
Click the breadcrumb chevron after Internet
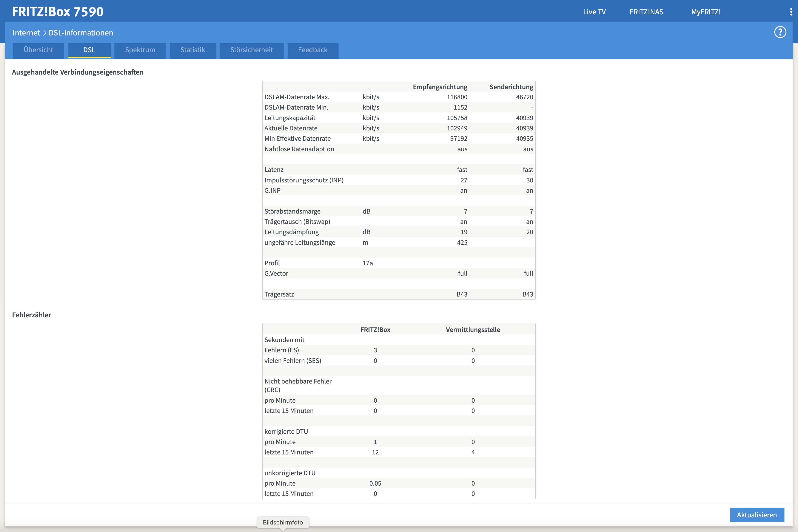45,33
